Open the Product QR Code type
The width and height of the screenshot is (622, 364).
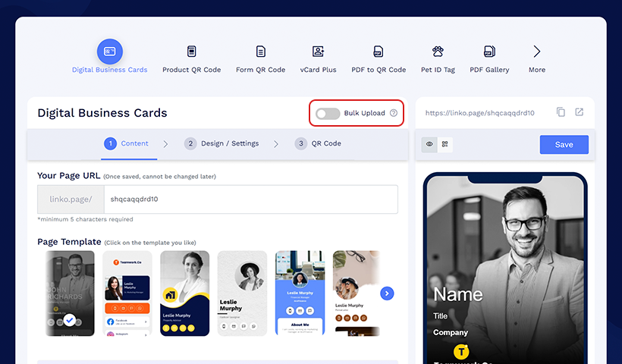[192, 52]
